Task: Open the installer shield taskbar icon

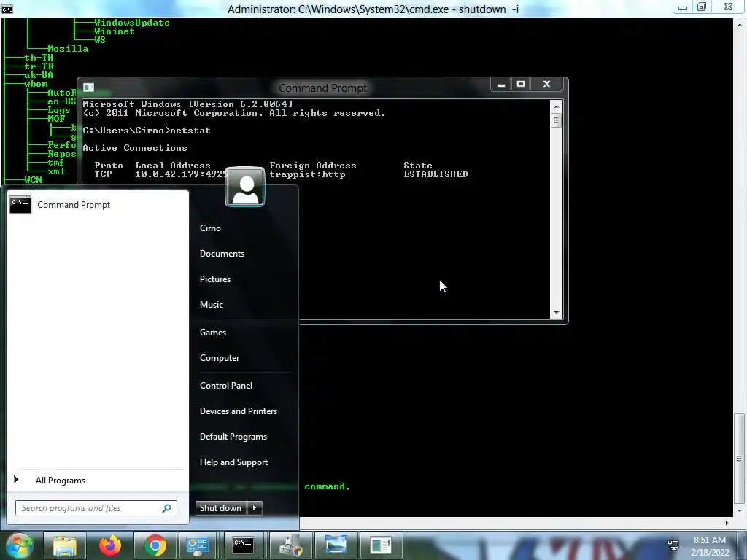Action: 290,545
